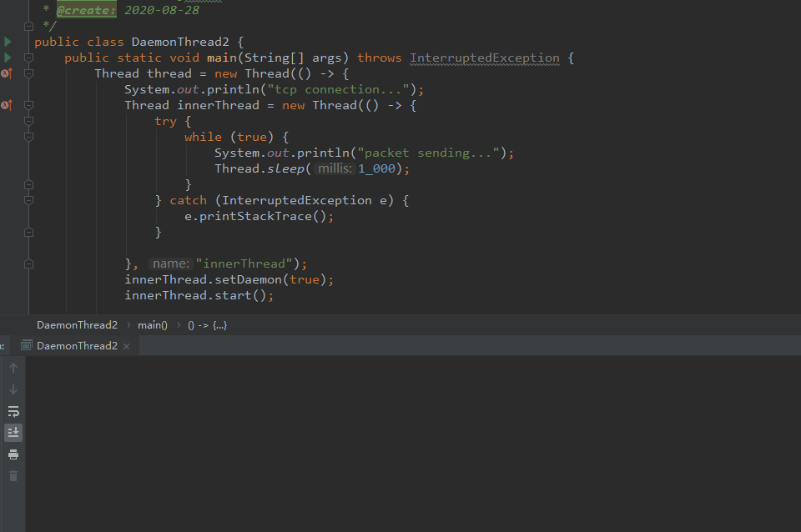Click gutter marker beside 'Thread innerThread' line
Image resolution: width=801 pixels, height=532 pixels.
tap(7, 105)
